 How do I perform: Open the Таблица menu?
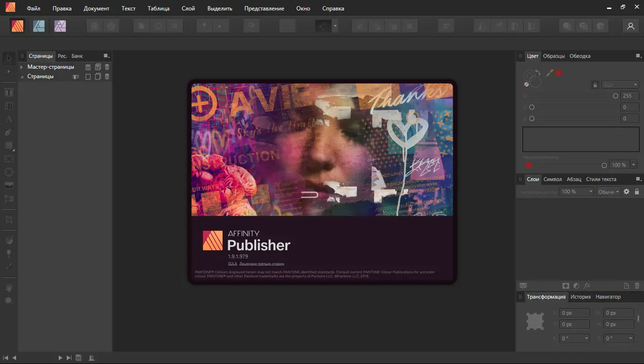(158, 8)
